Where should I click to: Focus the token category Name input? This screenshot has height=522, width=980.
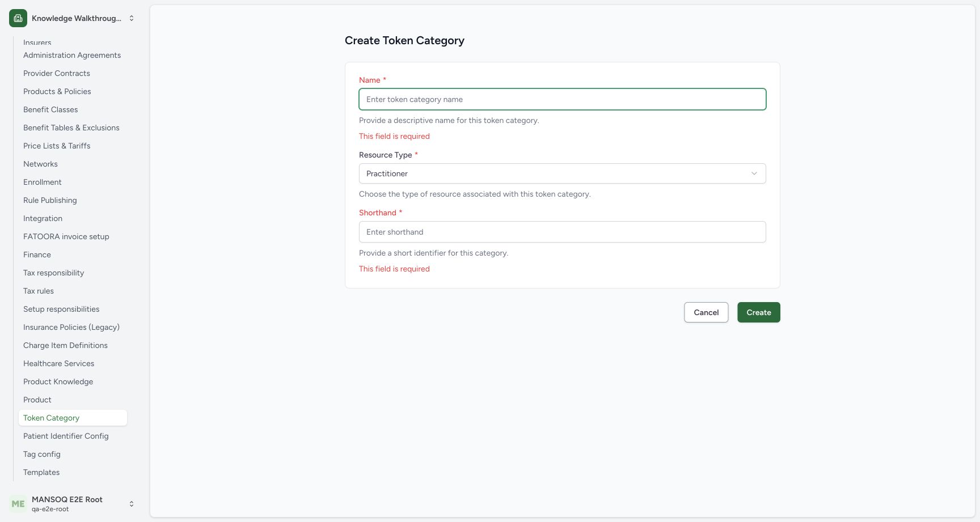562,99
